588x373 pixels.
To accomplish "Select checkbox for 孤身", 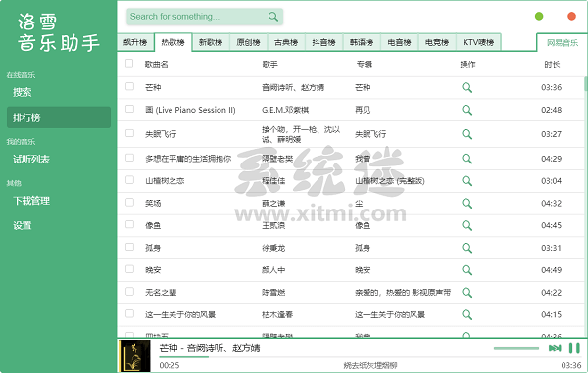I will click(129, 247).
